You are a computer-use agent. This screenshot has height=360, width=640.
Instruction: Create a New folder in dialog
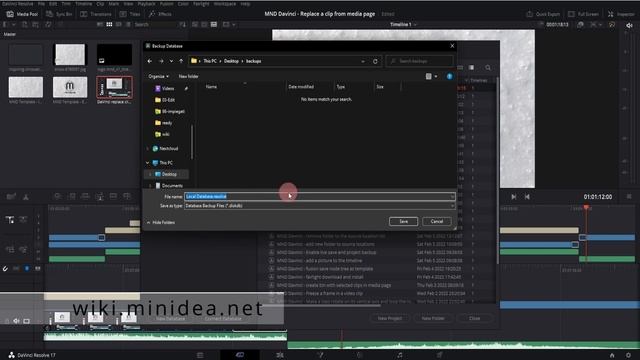[x=188, y=76]
